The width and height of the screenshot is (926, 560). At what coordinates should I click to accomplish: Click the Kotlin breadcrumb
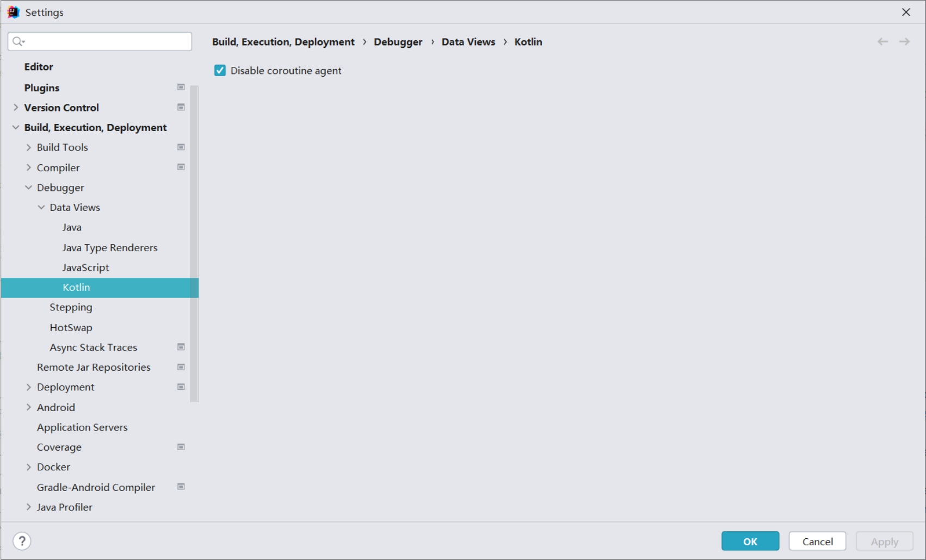[528, 42]
